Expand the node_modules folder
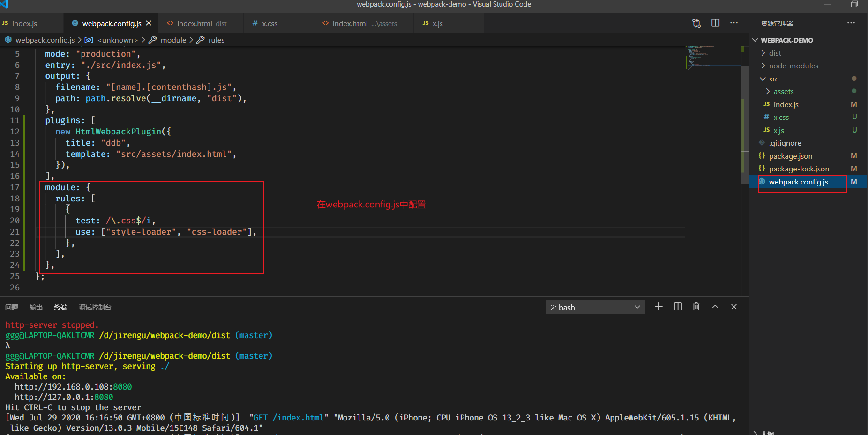The width and height of the screenshot is (868, 435). pos(793,66)
